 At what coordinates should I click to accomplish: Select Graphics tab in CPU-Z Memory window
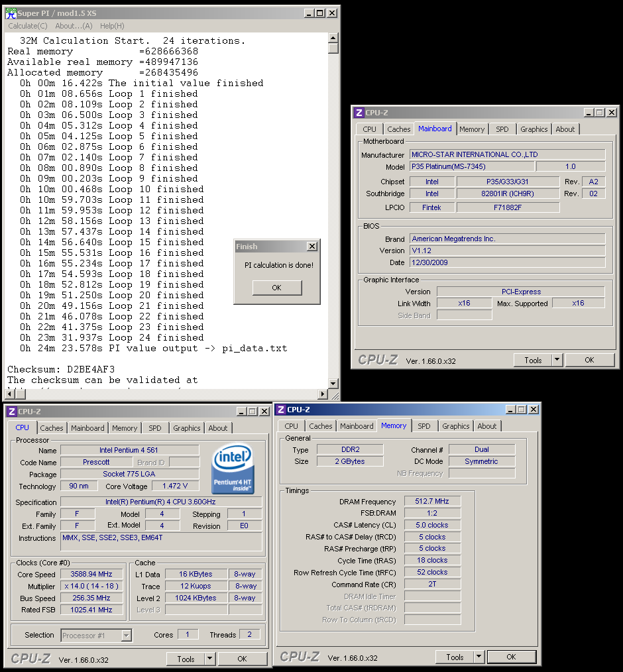pos(456,426)
